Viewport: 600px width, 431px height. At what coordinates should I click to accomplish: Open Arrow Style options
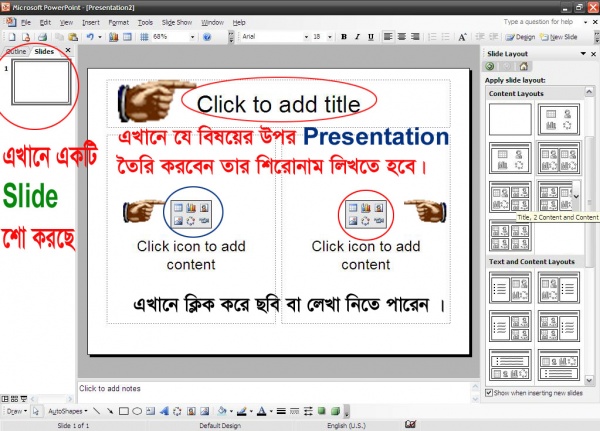point(308,411)
